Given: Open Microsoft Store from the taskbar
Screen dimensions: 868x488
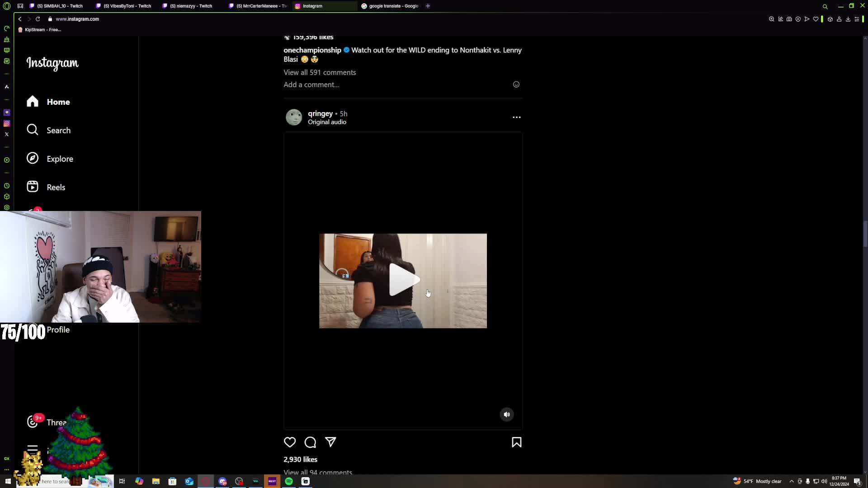Looking at the screenshot, I should click(172, 481).
